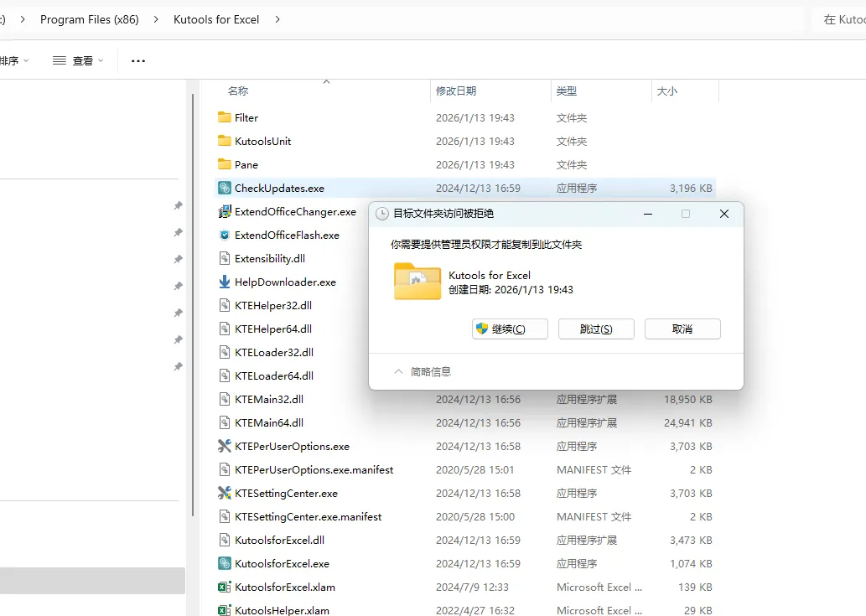Click Program Files (x86) in breadcrumb
866x616 pixels.
[90, 19]
